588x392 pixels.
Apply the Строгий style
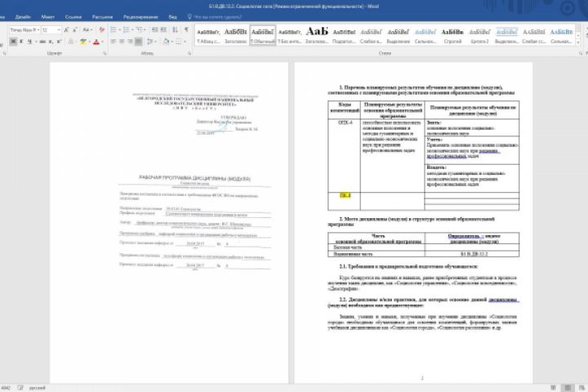(452, 35)
